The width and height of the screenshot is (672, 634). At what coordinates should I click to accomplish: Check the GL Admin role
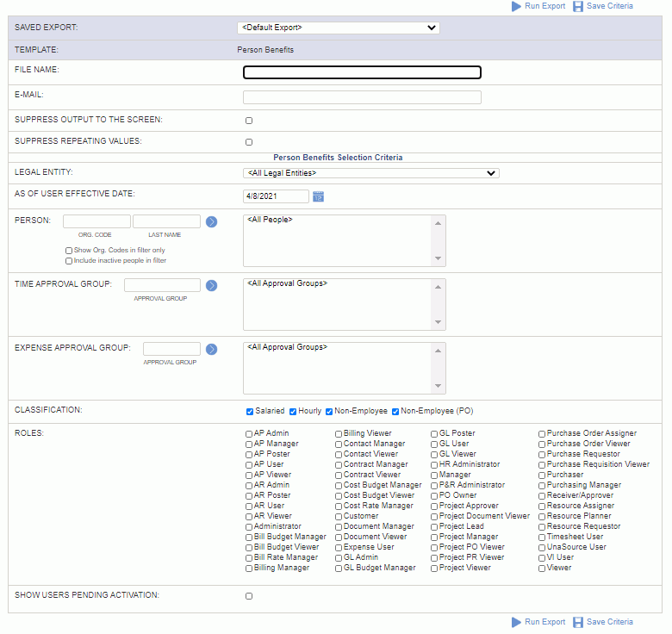339,558
